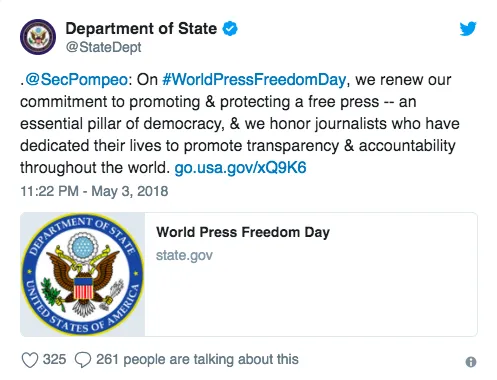Follow the go.usa.gov/xQ9K6 link

point(240,168)
